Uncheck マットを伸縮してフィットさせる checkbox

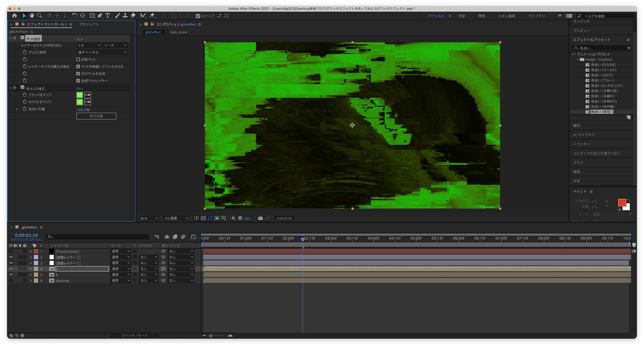tap(78, 67)
